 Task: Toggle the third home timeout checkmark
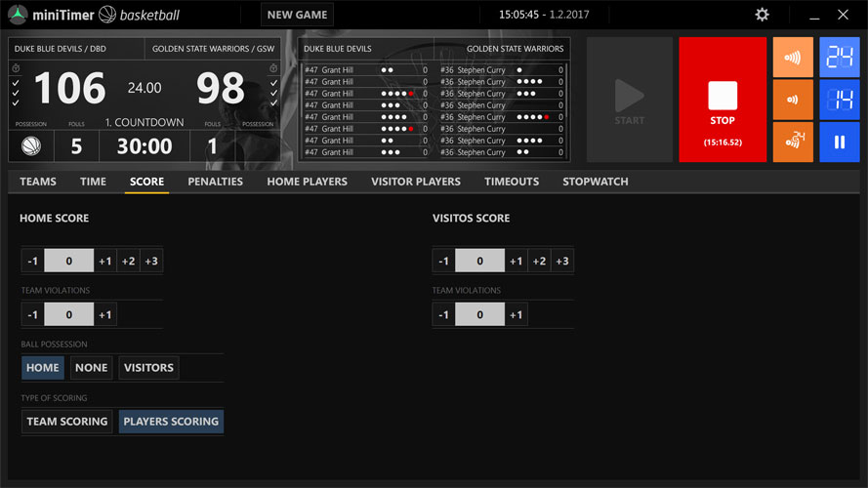(16, 102)
